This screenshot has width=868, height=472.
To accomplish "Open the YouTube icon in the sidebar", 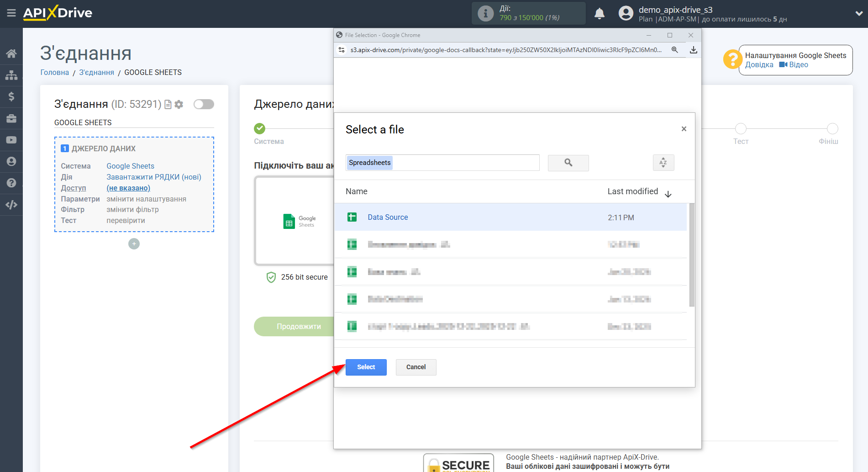I will point(11,139).
